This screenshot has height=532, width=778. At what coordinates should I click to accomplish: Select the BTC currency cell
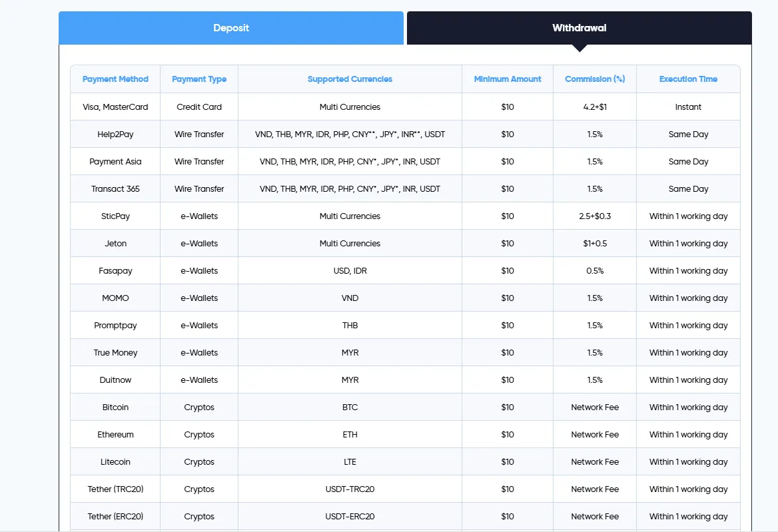pos(350,407)
